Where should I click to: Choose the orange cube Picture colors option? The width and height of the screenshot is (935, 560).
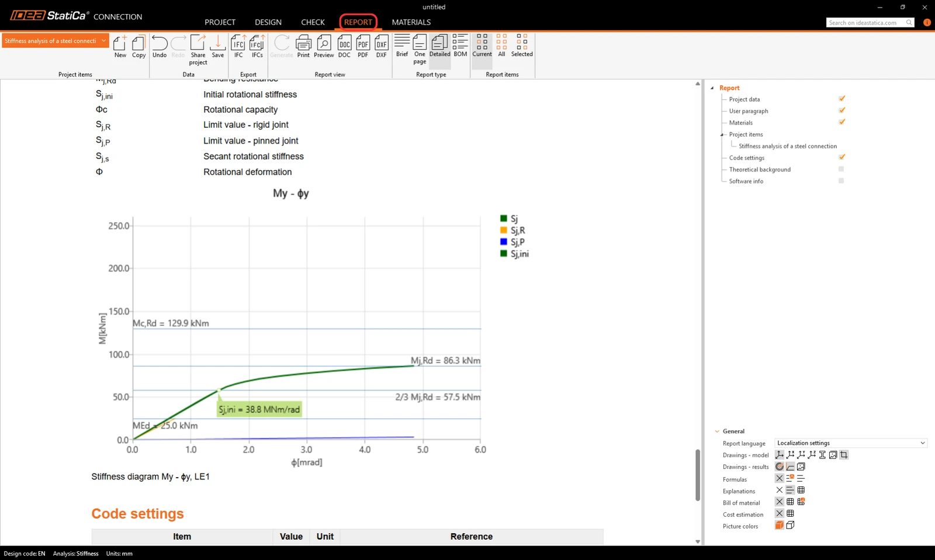pos(779,525)
